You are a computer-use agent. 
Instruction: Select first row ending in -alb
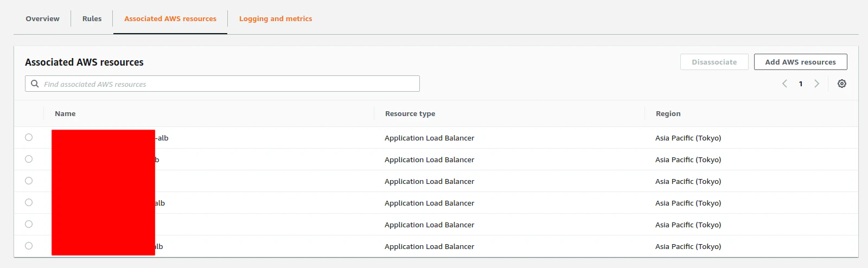pos(29,137)
